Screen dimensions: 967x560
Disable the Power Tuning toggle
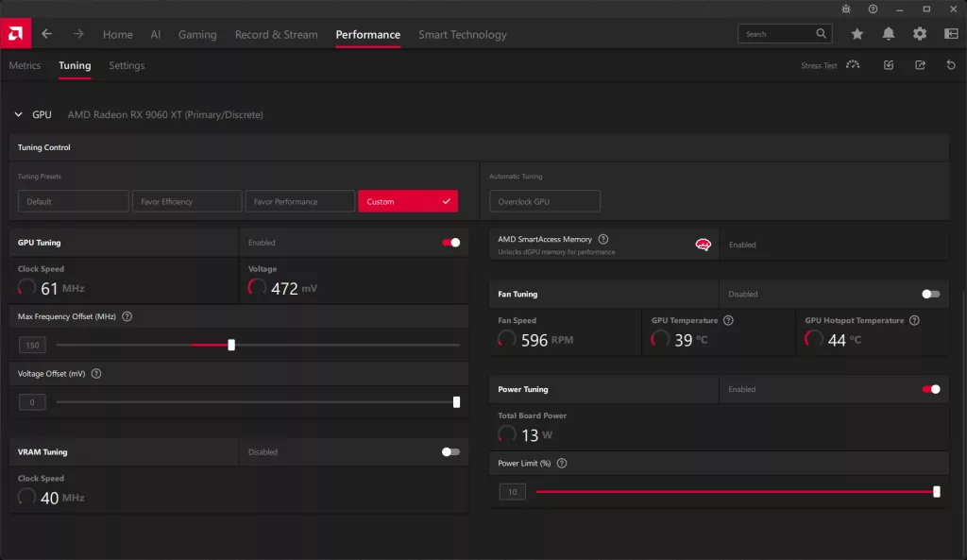click(x=930, y=389)
